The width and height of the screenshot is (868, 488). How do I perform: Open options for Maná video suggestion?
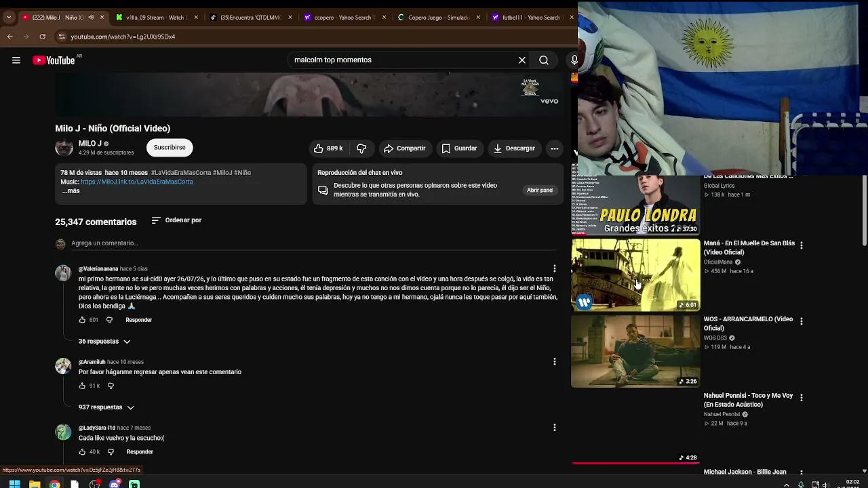click(802, 245)
